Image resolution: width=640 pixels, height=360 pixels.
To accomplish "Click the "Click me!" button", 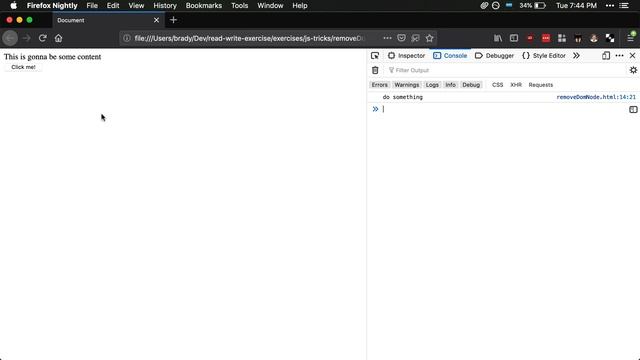I will [x=23, y=67].
